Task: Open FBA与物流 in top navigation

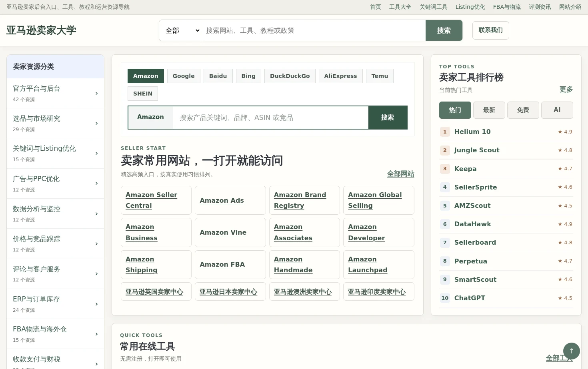Action: click(x=507, y=7)
